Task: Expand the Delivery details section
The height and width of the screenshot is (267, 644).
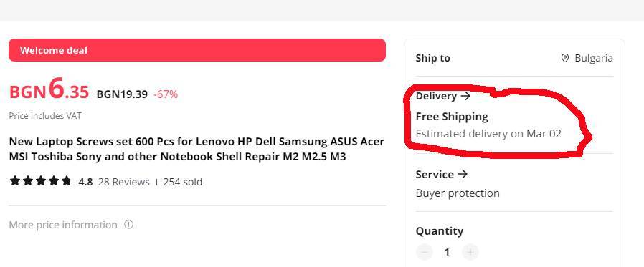Action: tap(442, 96)
